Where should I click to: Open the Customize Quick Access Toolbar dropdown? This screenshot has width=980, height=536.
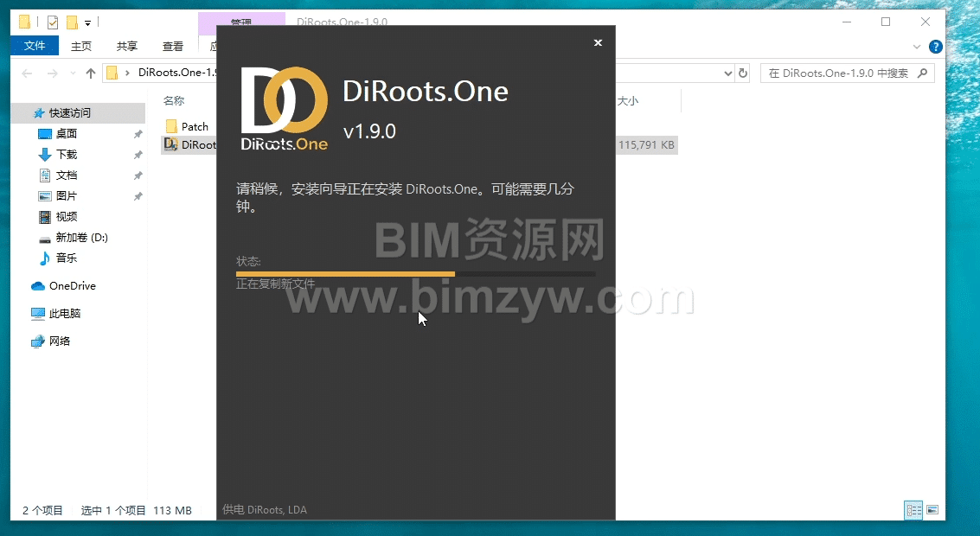(88, 23)
